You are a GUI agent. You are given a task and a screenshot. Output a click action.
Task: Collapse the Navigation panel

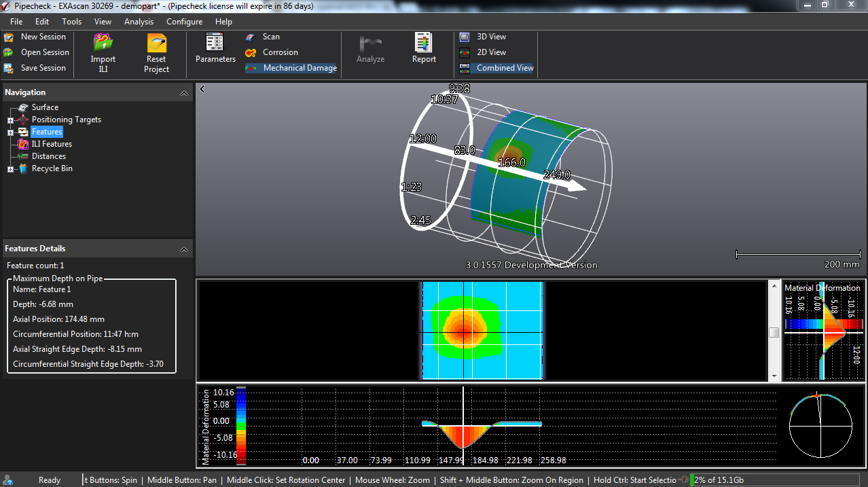[x=183, y=93]
